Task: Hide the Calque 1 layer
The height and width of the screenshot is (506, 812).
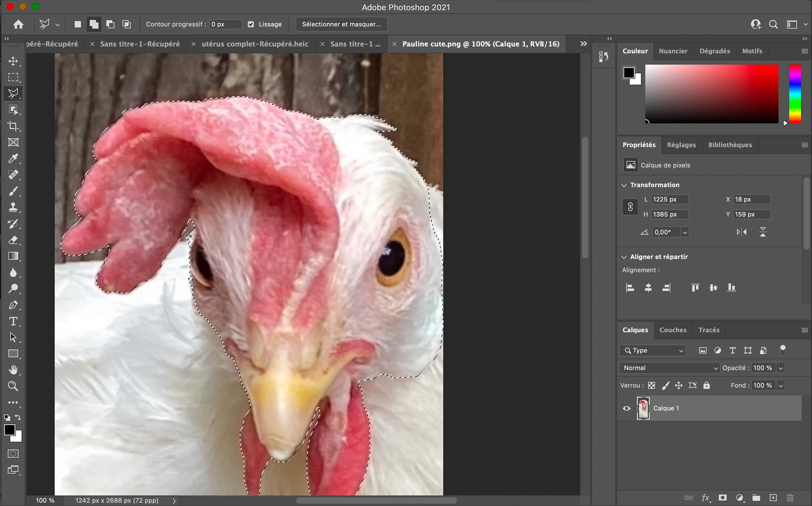Action: tap(627, 408)
